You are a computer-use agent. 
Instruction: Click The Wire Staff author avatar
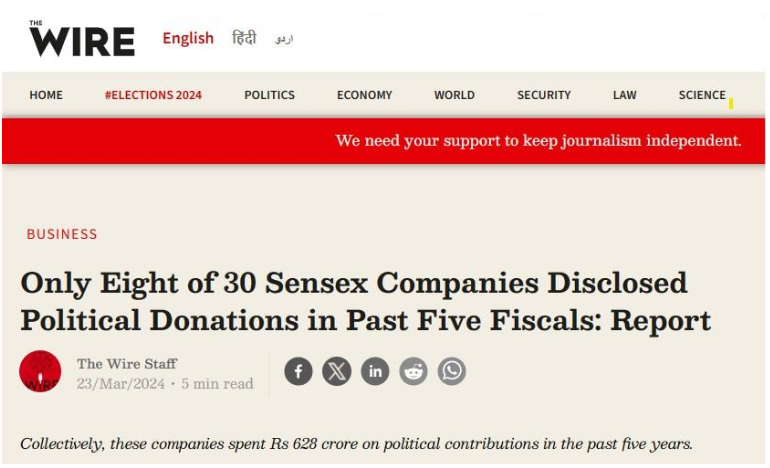(40, 372)
